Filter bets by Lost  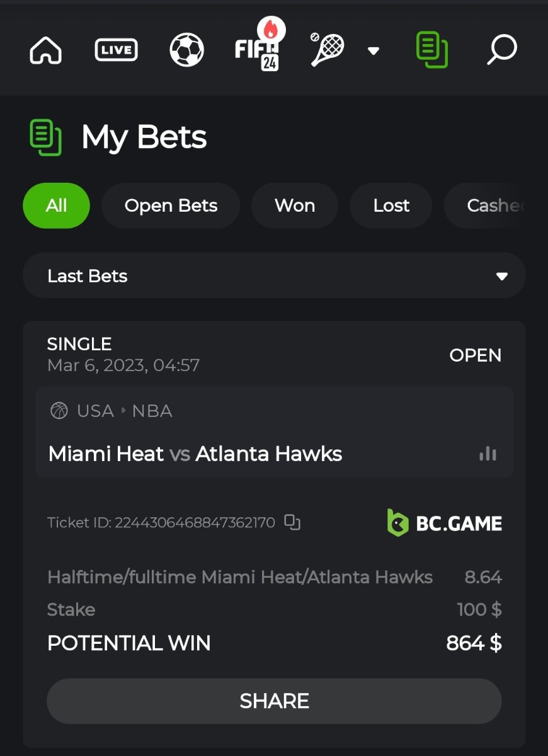point(391,205)
